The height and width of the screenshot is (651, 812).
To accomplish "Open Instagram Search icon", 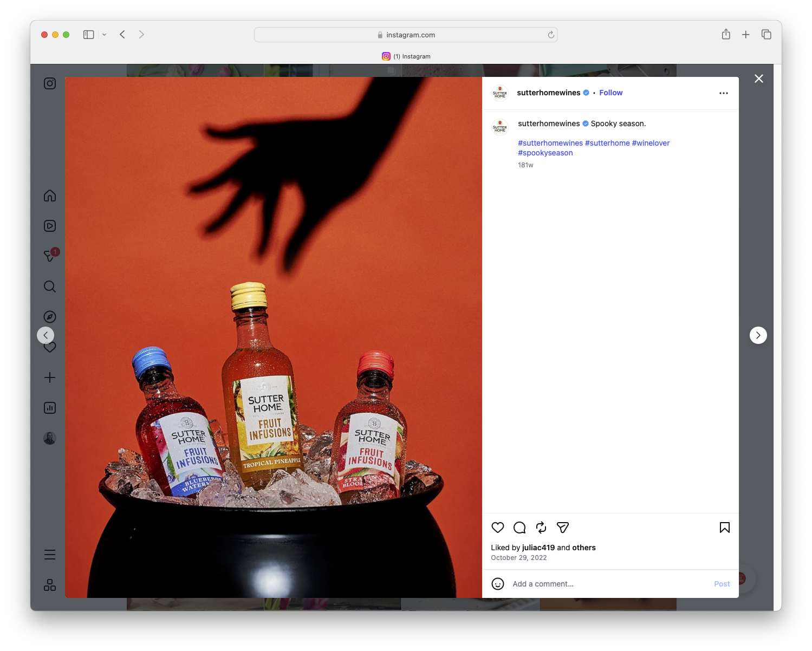I will point(49,287).
